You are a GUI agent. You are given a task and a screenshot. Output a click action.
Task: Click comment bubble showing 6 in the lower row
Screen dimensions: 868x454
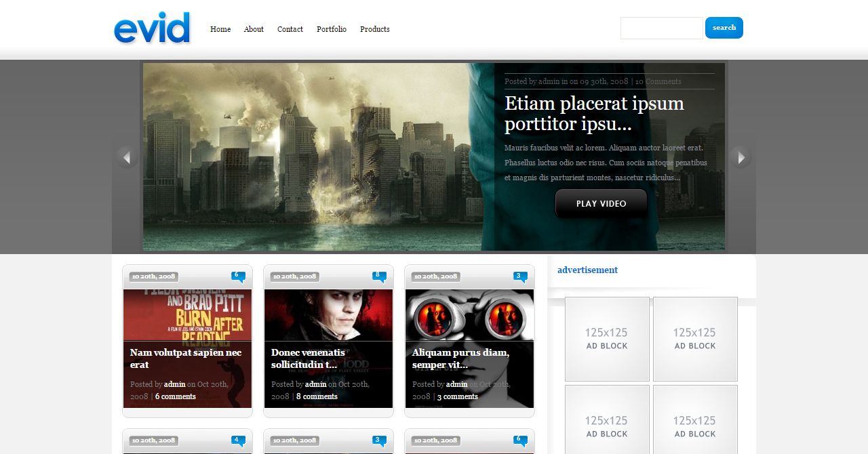[520, 440]
